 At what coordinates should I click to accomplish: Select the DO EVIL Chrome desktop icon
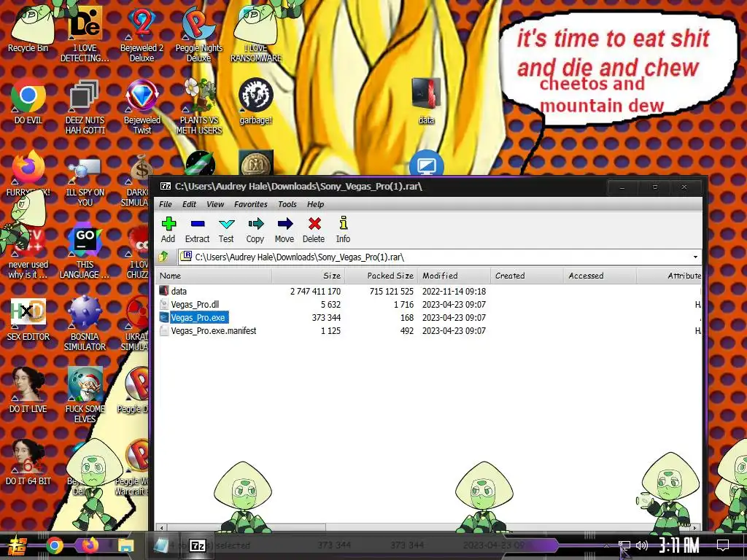(x=28, y=101)
